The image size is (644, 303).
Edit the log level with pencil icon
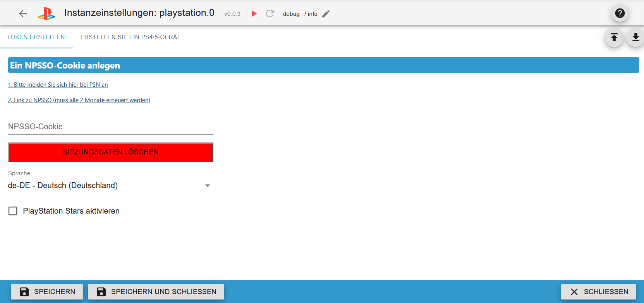click(x=326, y=14)
